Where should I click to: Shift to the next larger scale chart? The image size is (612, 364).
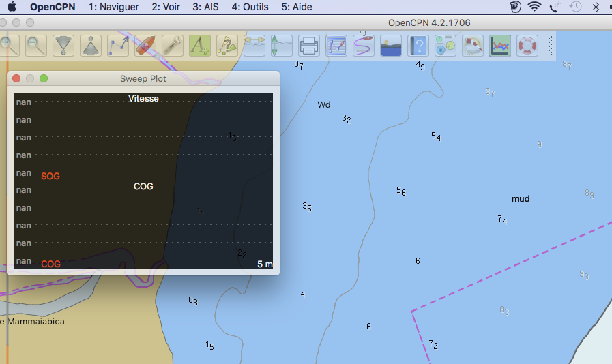tap(63, 46)
